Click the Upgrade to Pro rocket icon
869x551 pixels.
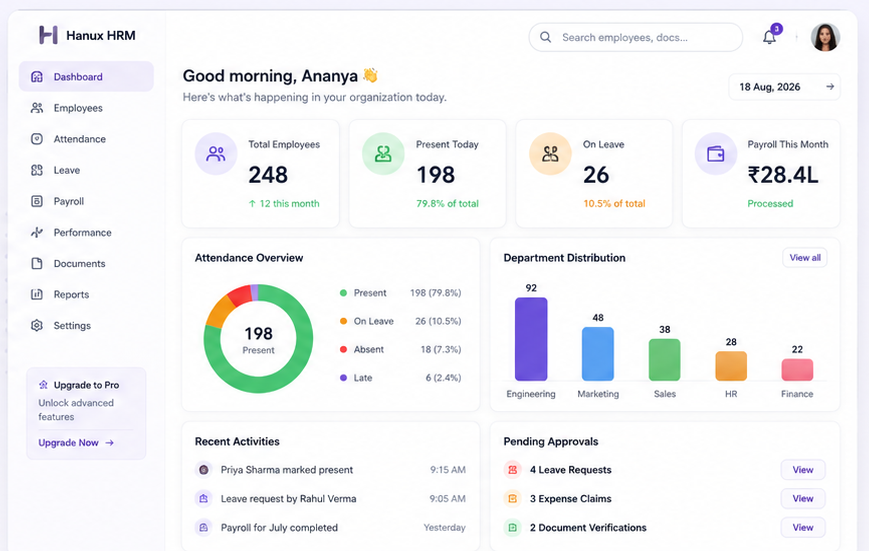43,385
